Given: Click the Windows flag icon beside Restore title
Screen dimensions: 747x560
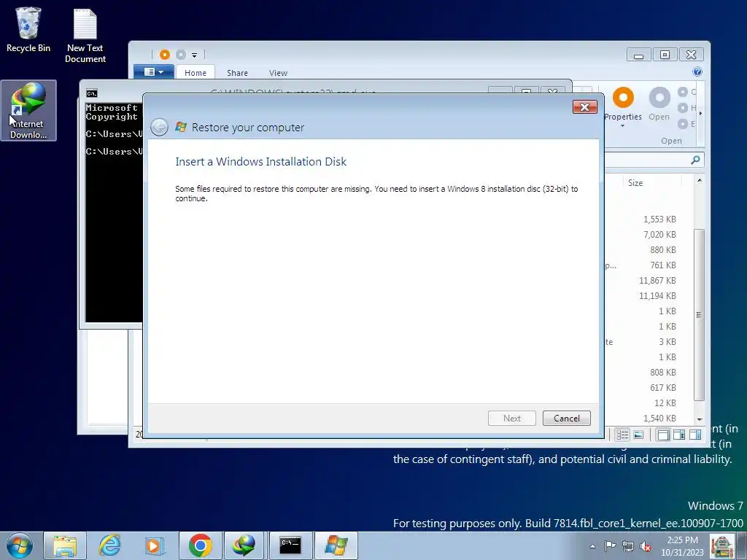Looking at the screenshot, I should coord(181,127).
